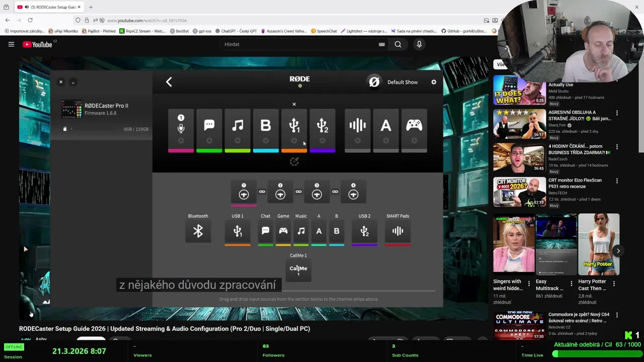Open the on-screen keyboard in the search box
The image size is (644, 362).
click(382, 44)
